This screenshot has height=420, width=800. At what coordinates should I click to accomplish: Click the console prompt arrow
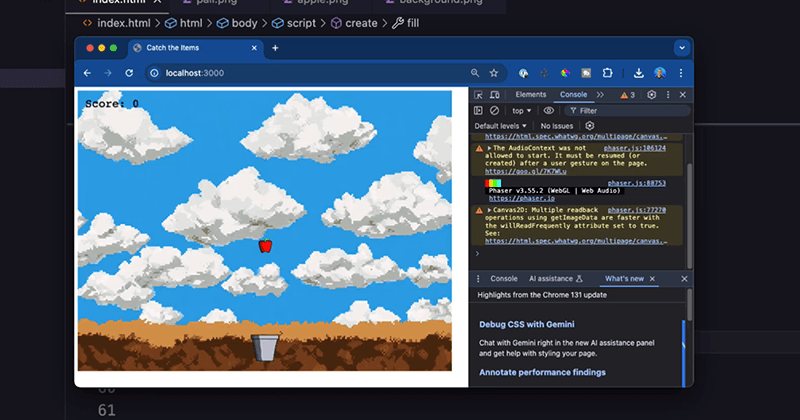[478, 254]
